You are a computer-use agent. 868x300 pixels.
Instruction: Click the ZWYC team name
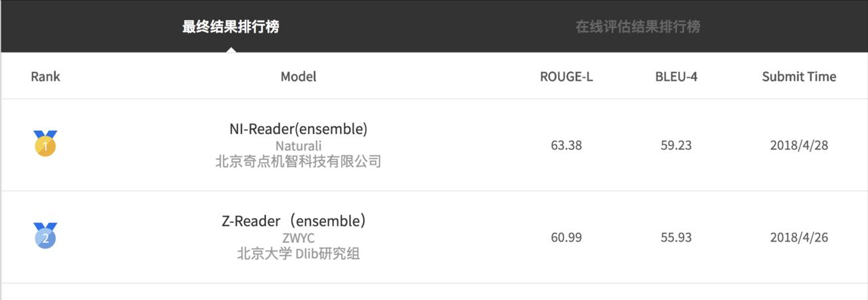(299, 238)
